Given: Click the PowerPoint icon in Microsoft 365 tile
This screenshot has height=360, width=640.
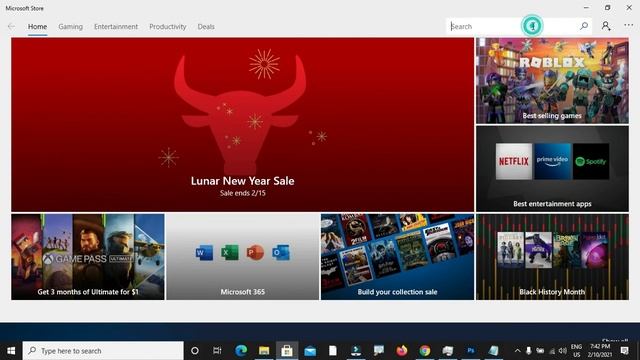Looking at the screenshot, I should coord(256,253).
